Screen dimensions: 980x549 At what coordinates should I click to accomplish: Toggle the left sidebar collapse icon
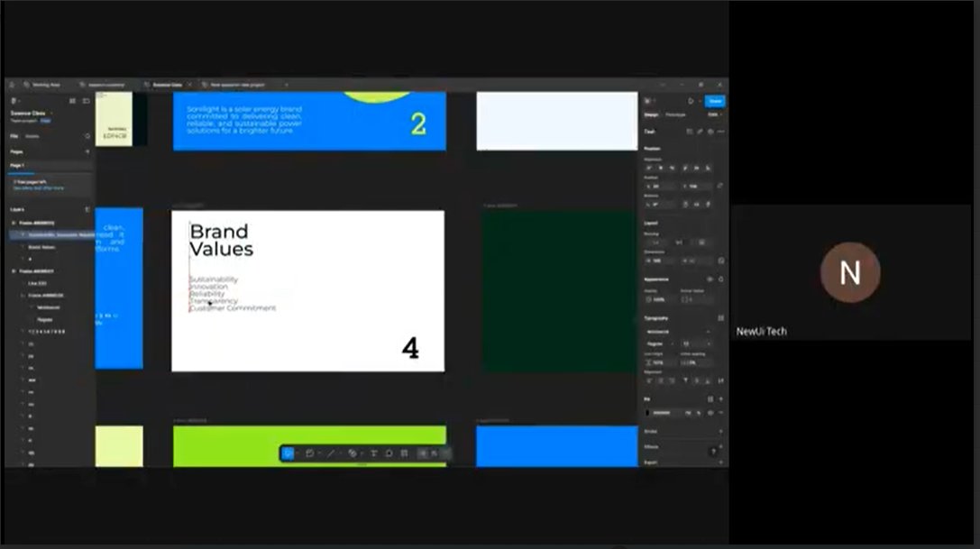click(x=87, y=101)
